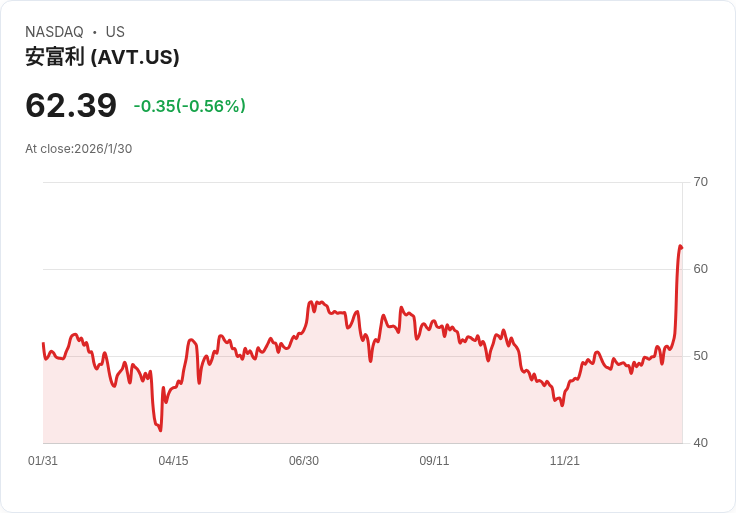The width and height of the screenshot is (736, 513).
Task: Click the -0.35(-0.56%) price change
Action: pyautogui.click(x=190, y=106)
